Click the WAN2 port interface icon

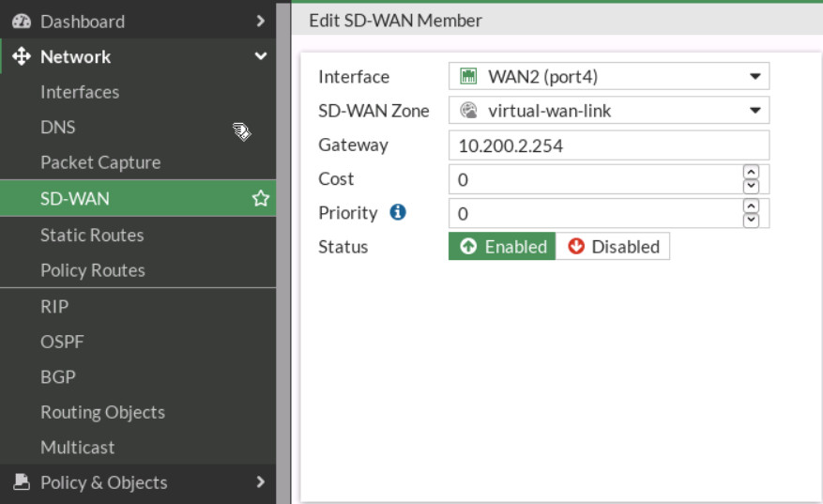[x=468, y=76]
